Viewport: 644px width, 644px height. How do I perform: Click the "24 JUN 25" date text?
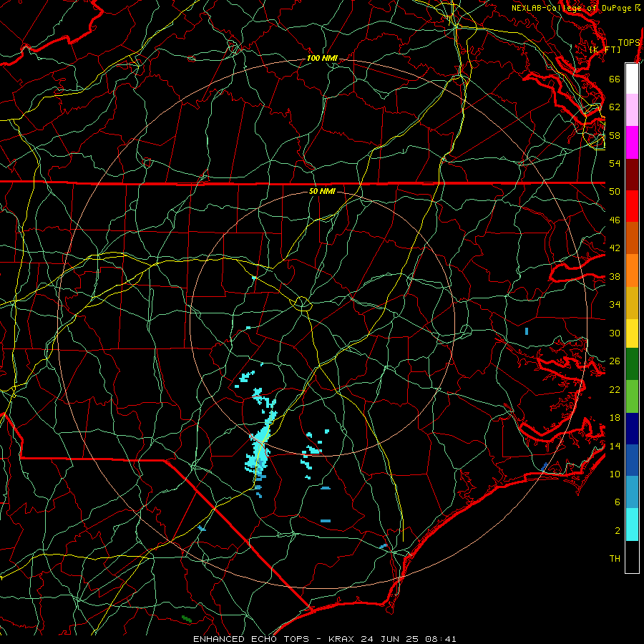pos(390,639)
